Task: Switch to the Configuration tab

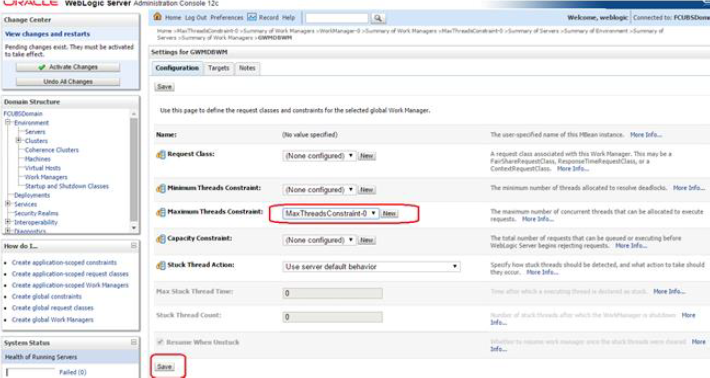Action: click(177, 68)
